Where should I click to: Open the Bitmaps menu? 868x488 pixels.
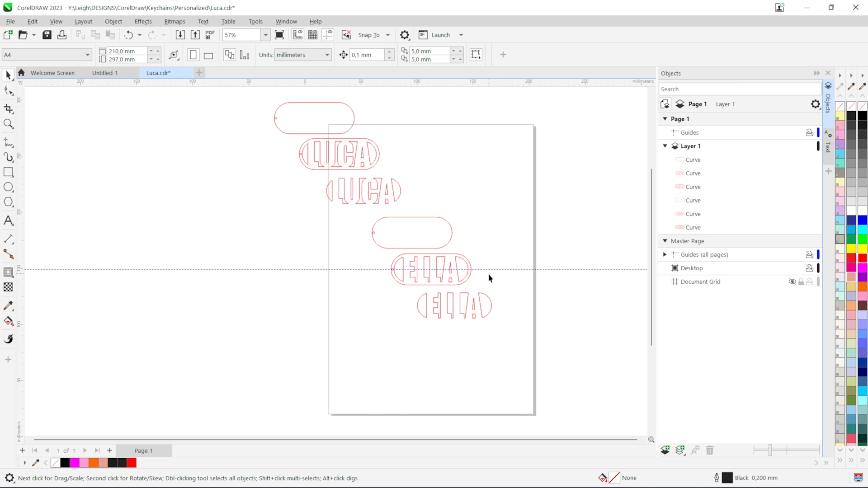(175, 21)
